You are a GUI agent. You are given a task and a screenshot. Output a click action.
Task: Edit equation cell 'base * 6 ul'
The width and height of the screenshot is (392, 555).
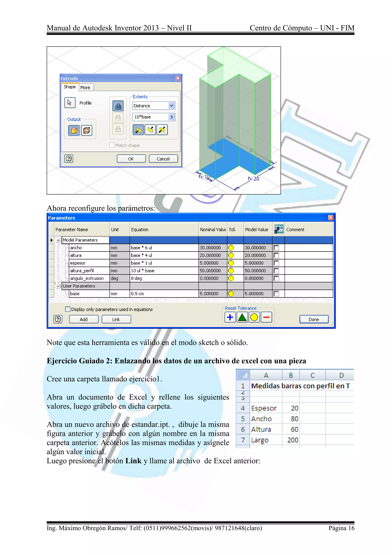click(164, 248)
